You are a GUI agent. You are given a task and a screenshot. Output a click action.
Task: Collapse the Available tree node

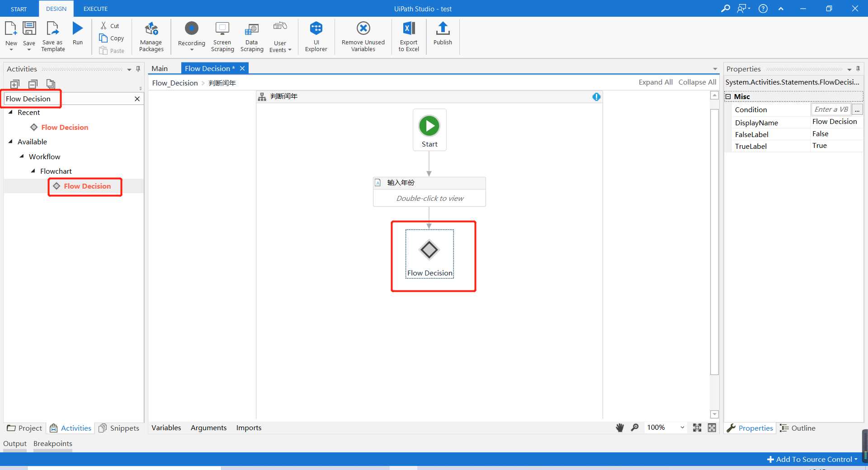click(11, 142)
